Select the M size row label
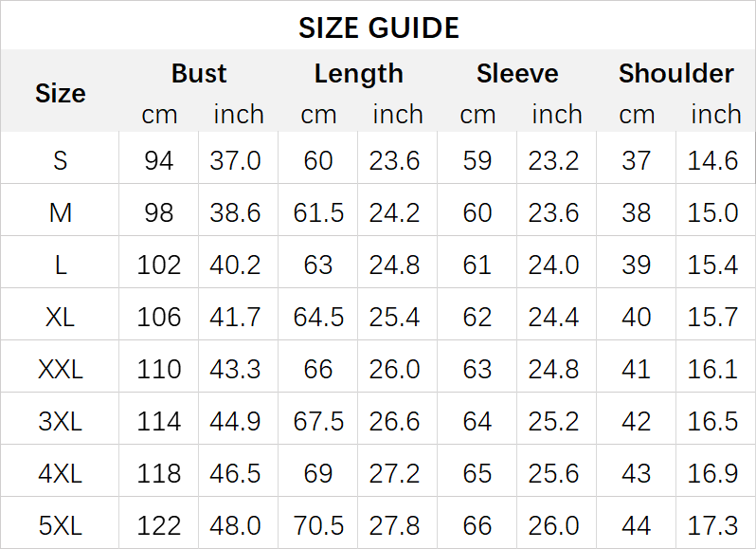This screenshot has width=756, height=549. pyautogui.click(x=60, y=212)
